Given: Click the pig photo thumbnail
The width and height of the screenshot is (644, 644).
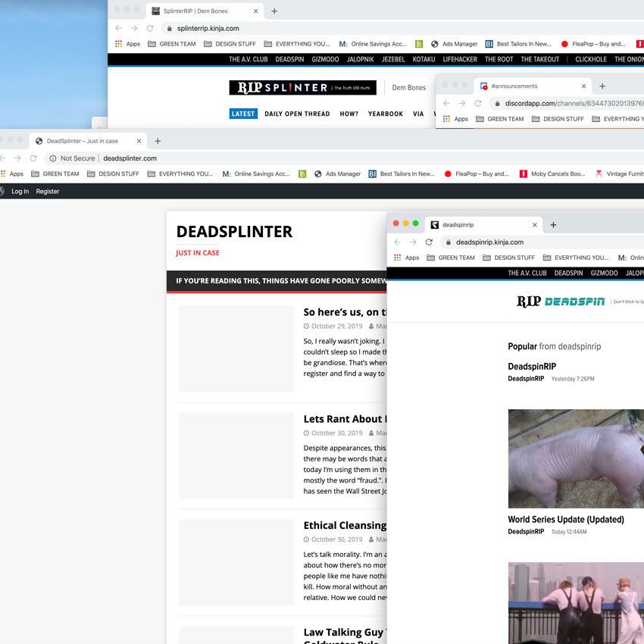Looking at the screenshot, I should coord(576,459).
